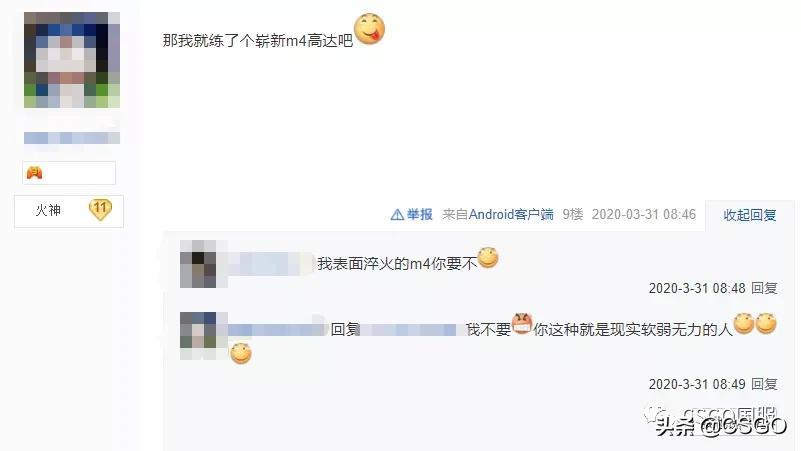Click the first reply's blurred username
Image resolution: width=801 pixels, height=451 pixels.
point(266,264)
